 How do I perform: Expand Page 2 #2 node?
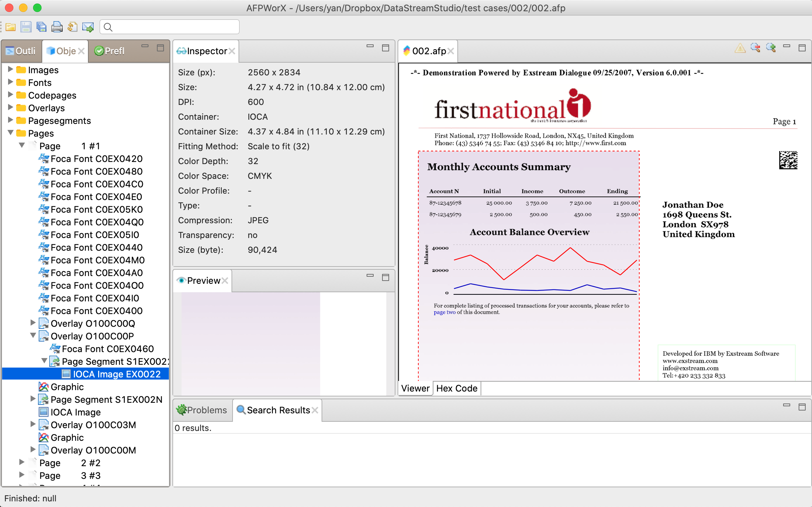(21, 462)
